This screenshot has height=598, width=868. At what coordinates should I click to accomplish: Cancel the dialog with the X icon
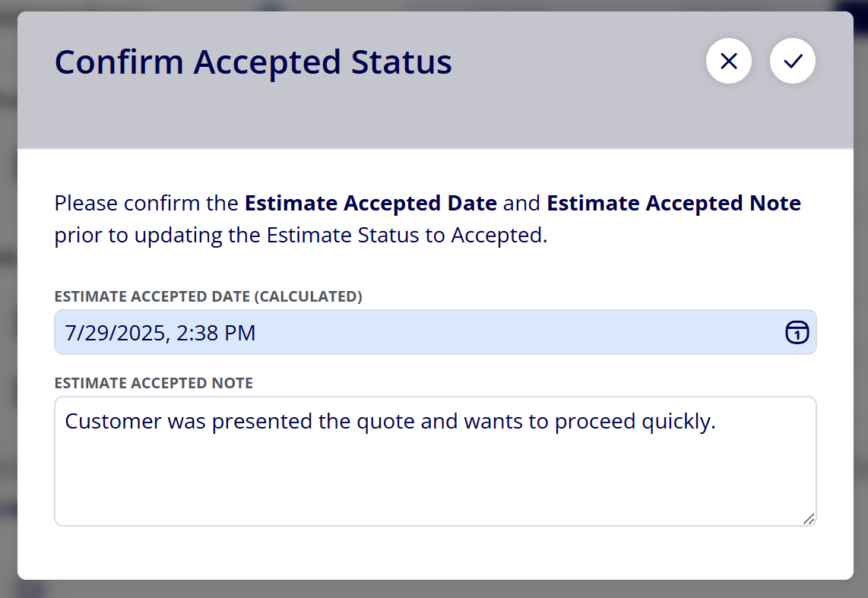click(728, 61)
